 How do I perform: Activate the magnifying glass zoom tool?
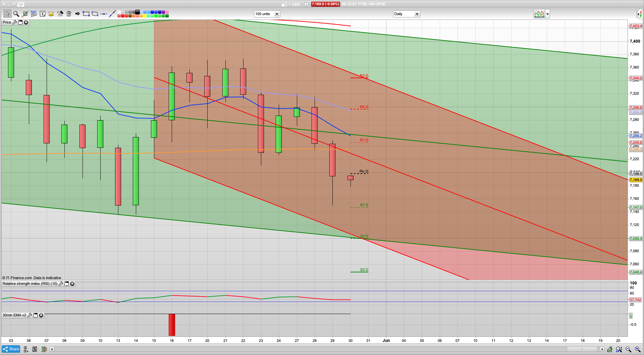(x=16, y=14)
